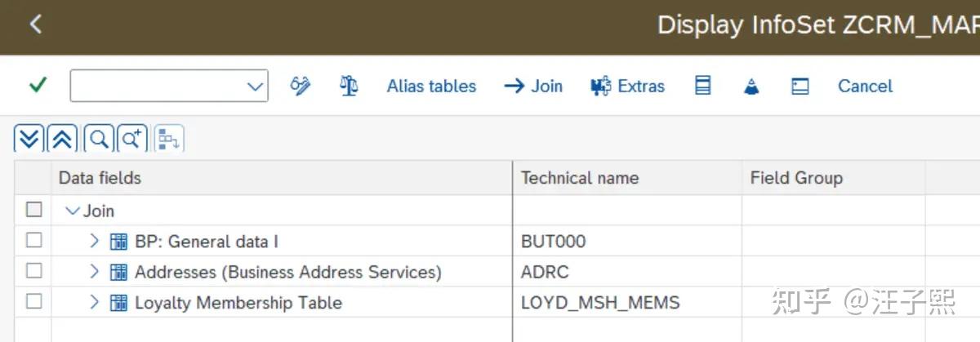
Task: Open the Extras toolbar menu
Action: click(x=627, y=86)
